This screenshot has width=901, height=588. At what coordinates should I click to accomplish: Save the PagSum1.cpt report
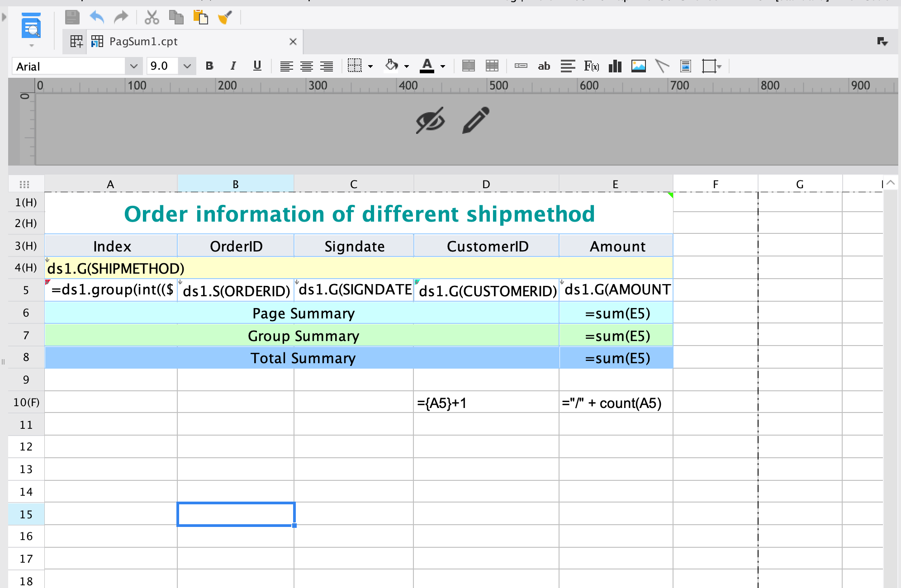(72, 17)
